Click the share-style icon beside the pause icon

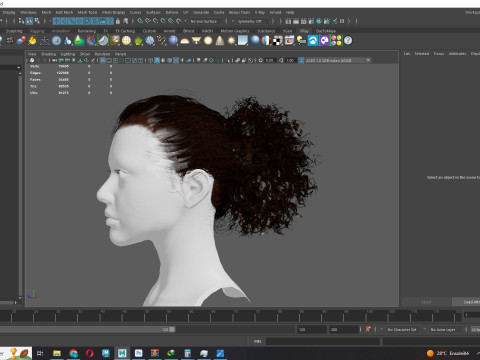[335, 21]
